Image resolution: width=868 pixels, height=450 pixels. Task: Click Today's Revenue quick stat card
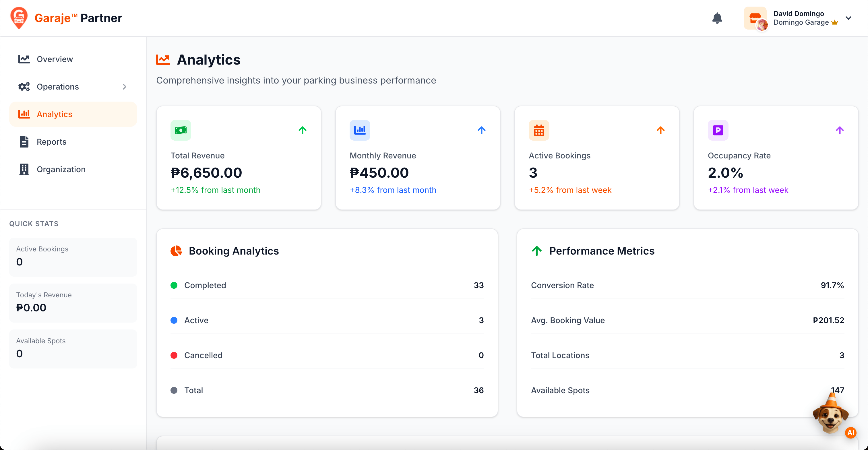[73, 302]
